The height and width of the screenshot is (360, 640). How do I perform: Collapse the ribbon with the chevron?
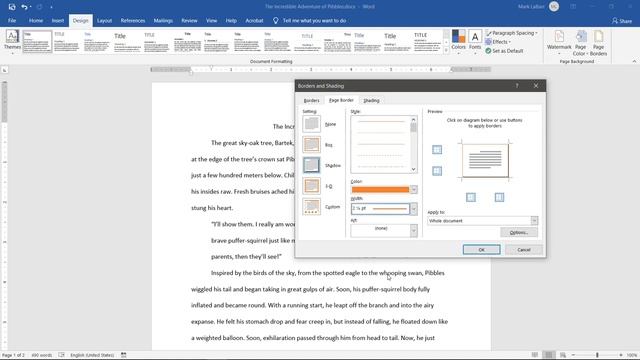pos(634,61)
